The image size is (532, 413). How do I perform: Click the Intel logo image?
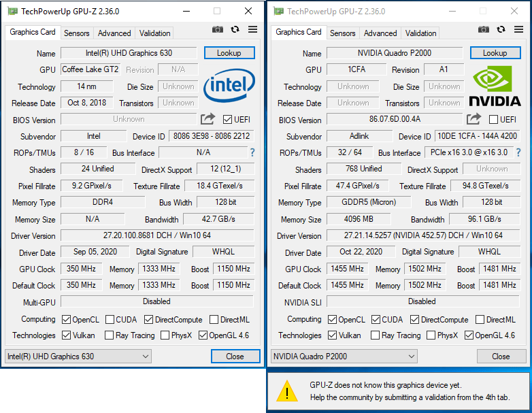click(x=229, y=85)
